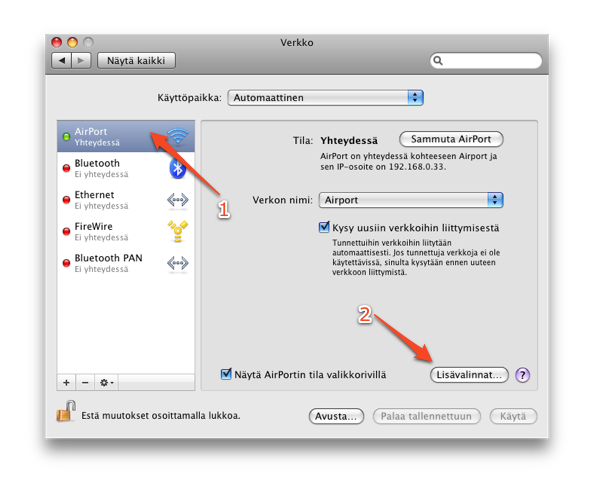Open the Käyttöpaikka Automaattinen dropdown
This screenshot has height=495, width=594.
325,98
